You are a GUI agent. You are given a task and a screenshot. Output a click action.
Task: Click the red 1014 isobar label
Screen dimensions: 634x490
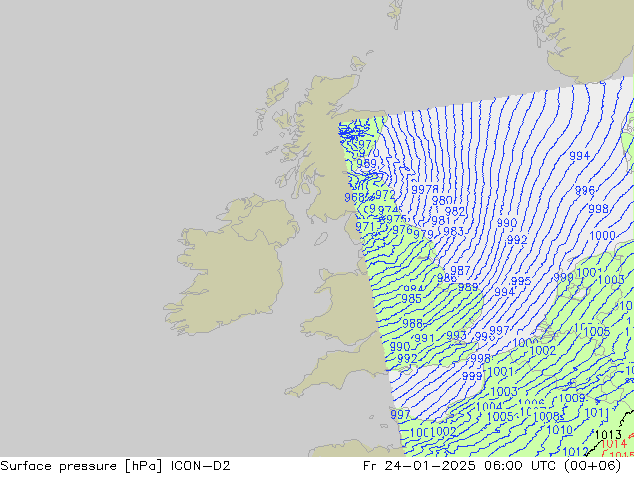click(614, 444)
